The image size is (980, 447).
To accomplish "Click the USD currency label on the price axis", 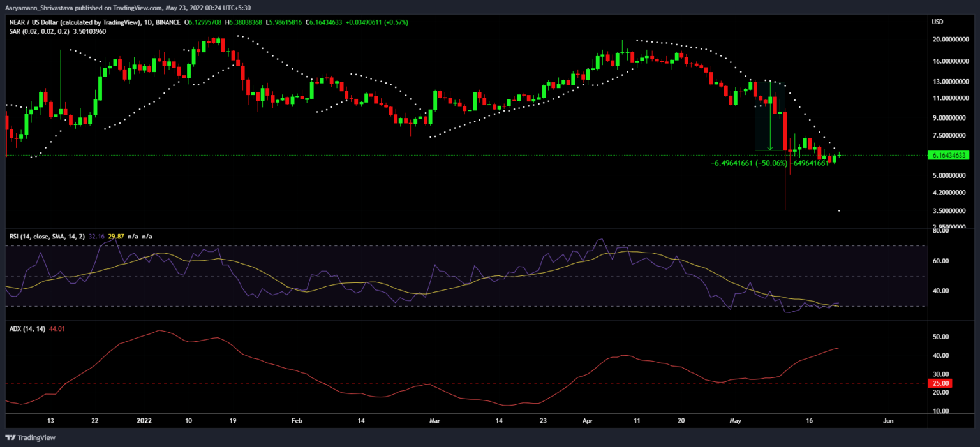I will coord(937,22).
